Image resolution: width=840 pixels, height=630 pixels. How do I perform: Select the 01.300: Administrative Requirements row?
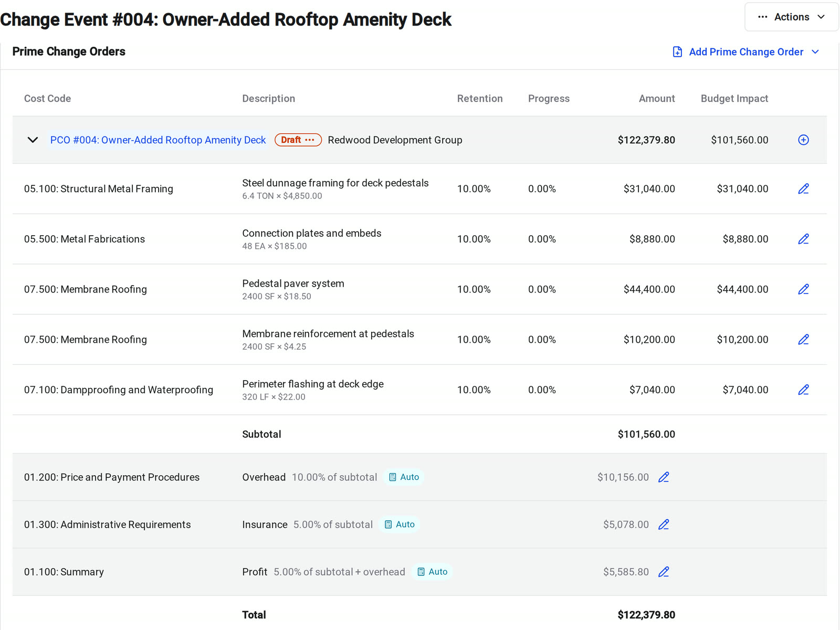(x=419, y=524)
